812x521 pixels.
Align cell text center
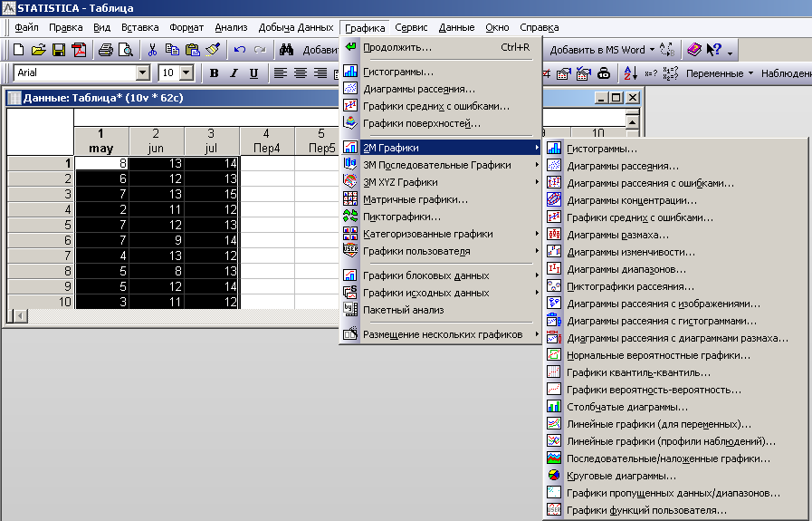click(x=301, y=73)
